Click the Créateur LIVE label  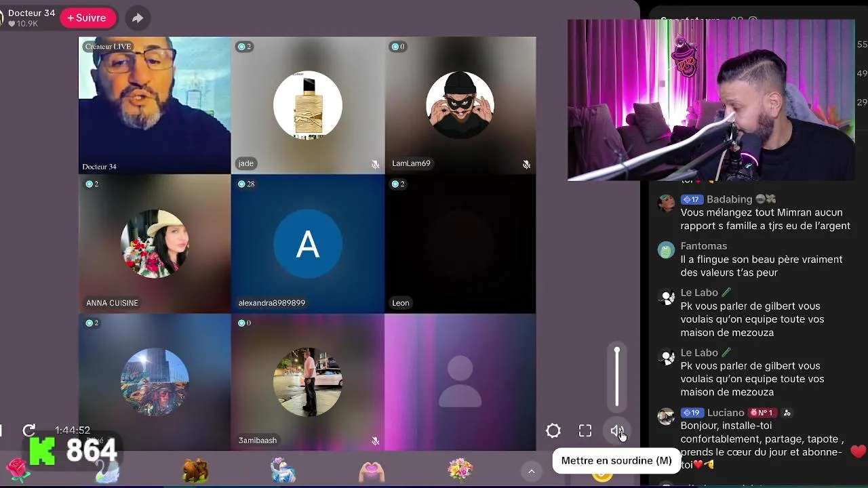coord(108,47)
